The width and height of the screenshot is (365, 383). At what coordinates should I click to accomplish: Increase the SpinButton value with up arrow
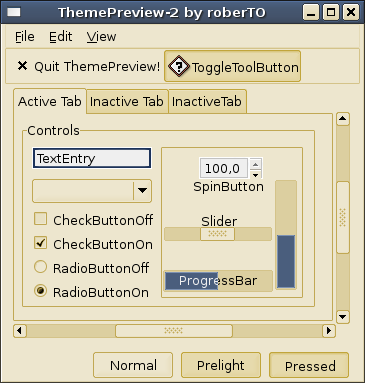click(255, 164)
